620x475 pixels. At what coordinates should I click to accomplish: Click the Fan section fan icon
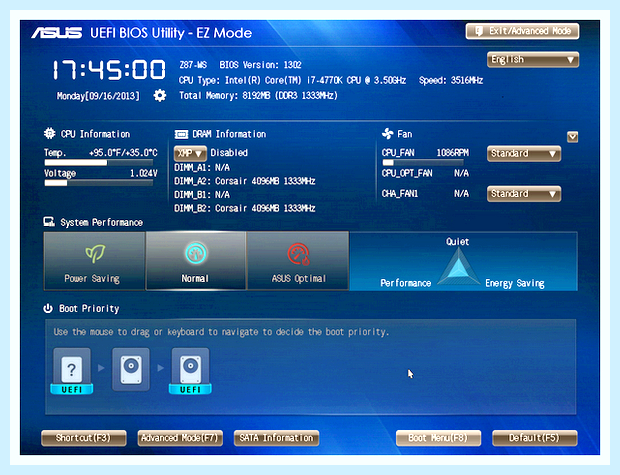(388, 134)
